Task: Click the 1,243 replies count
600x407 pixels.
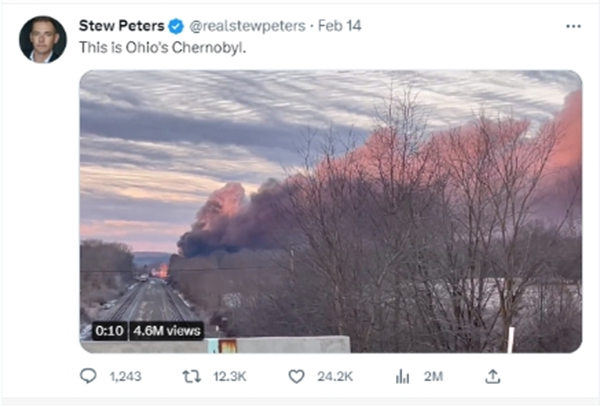Action: tap(124, 377)
